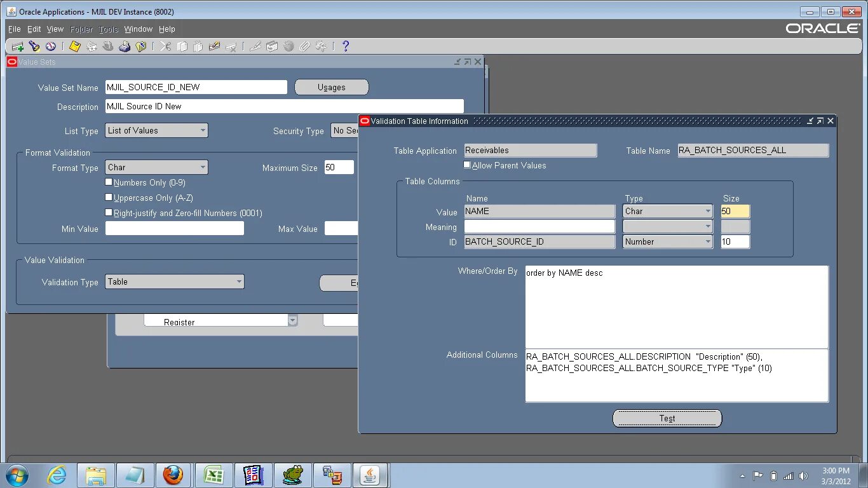Click the empty Meaning Name field
This screenshot has height=488, width=868.
click(539, 226)
